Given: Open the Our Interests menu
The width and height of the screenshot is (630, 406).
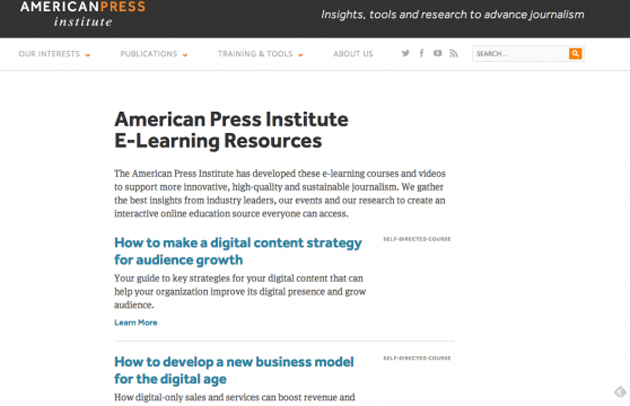Looking at the screenshot, I should click(49, 54).
